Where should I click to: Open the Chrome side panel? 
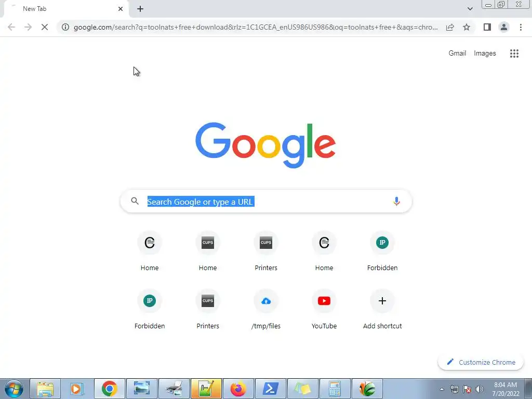point(487,27)
